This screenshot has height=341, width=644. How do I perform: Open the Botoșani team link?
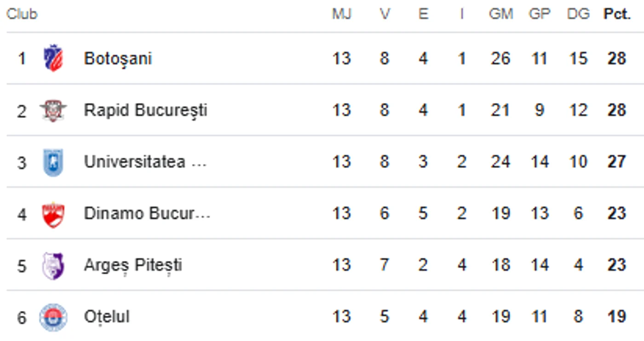pyautogui.click(x=118, y=59)
